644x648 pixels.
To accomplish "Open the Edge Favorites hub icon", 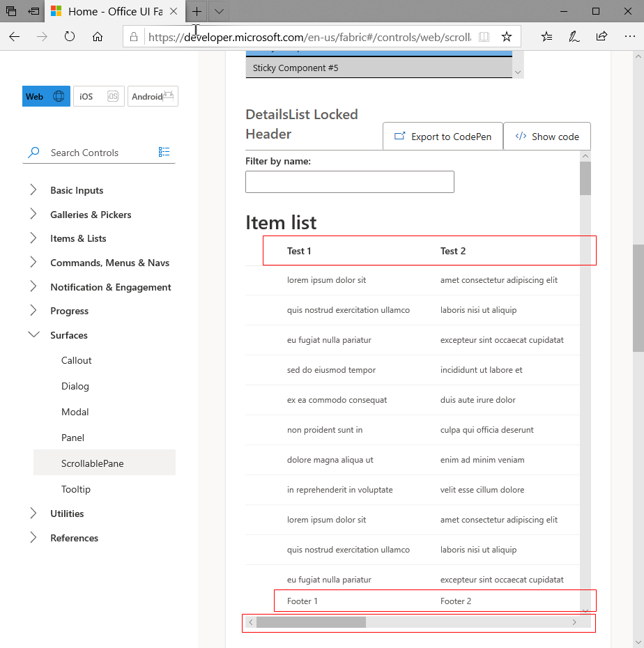I will (546, 36).
